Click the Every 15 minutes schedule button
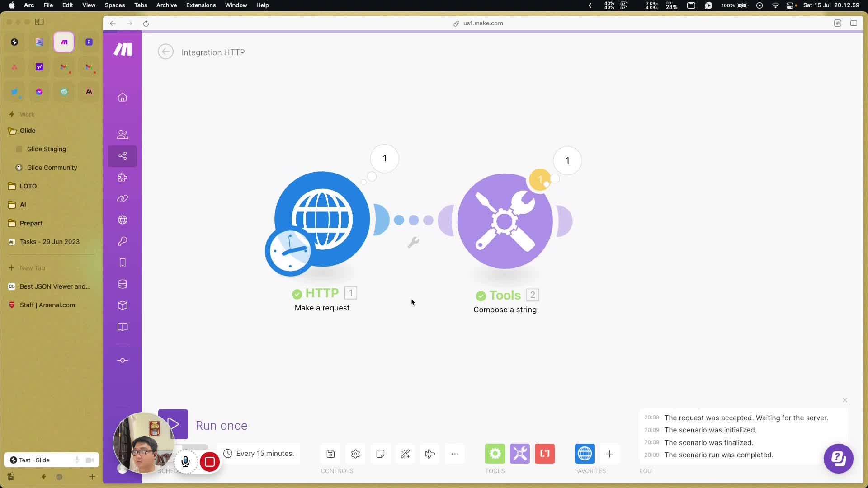Viewport: 868px width, 488px height. coord(259,453)
